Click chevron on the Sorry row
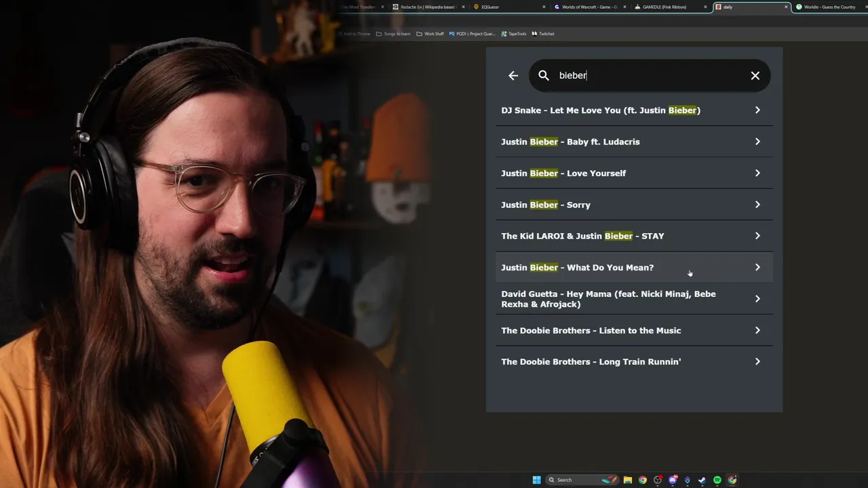The height and width of the screenshot is (488, 868). 757,204
